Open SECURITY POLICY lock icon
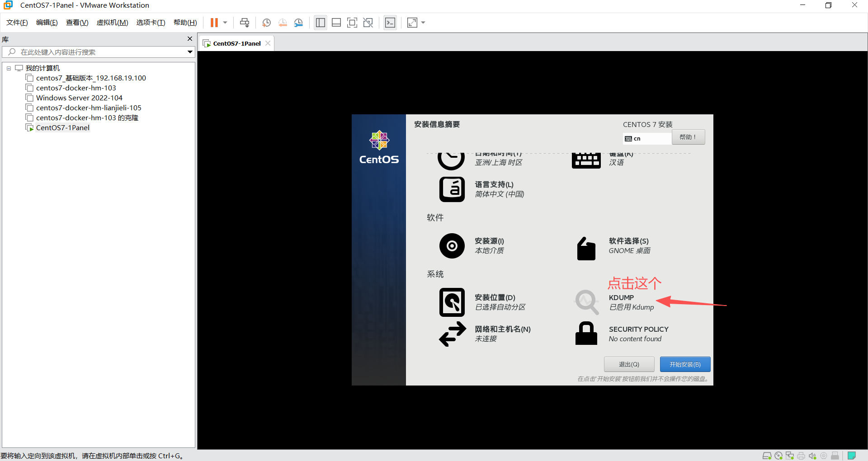Screen dimensions: 868x461 click(586, 333)
